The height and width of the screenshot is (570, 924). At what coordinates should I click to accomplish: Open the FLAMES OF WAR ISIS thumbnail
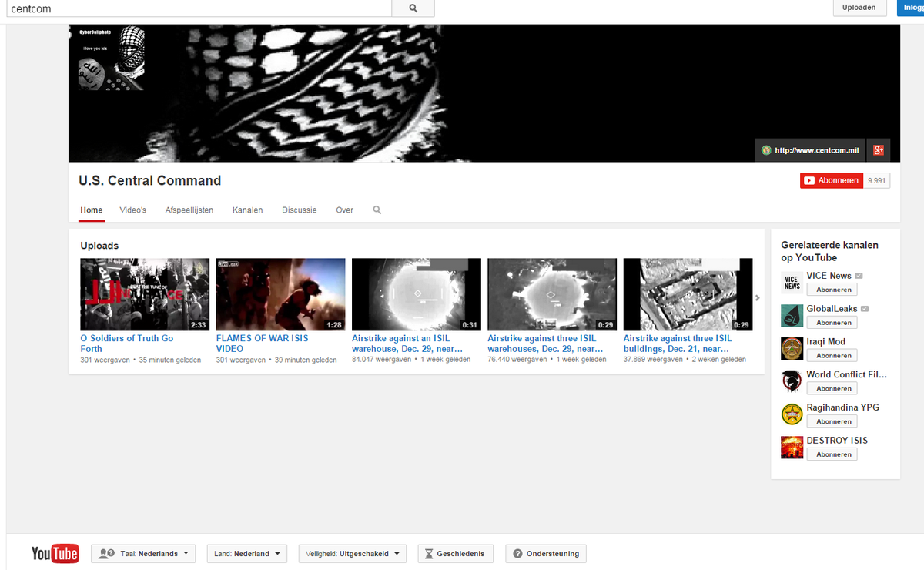pos(280,294)
